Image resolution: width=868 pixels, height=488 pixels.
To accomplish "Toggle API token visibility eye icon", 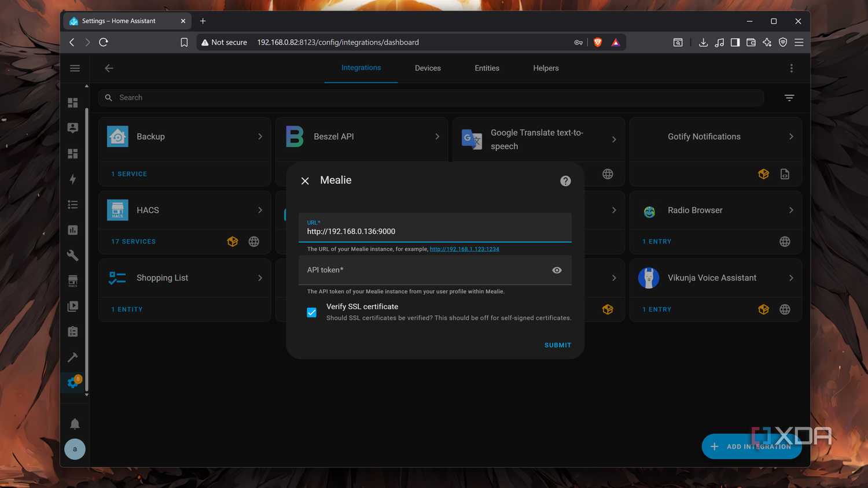I will 557,270.
